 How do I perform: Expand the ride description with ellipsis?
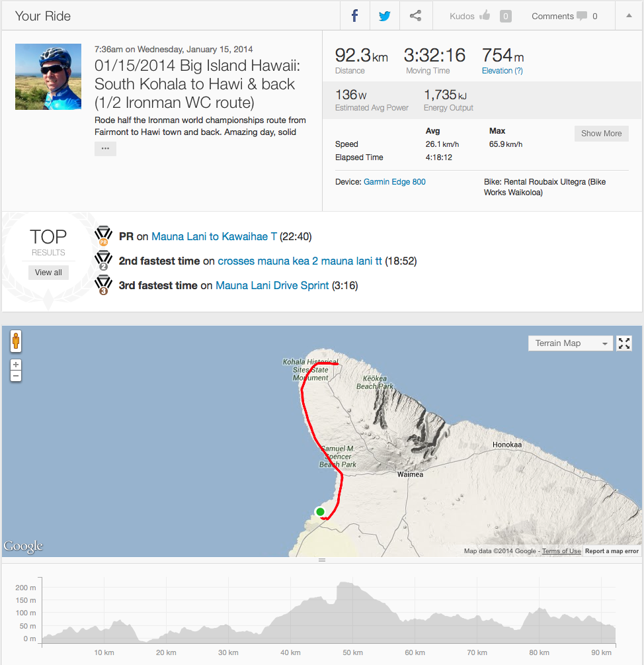[105, 149]
